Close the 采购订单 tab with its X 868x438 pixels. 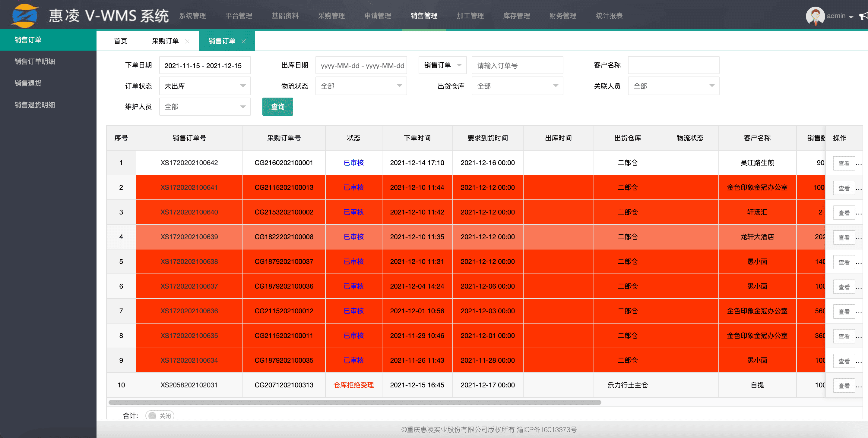(x=187, y=41)
